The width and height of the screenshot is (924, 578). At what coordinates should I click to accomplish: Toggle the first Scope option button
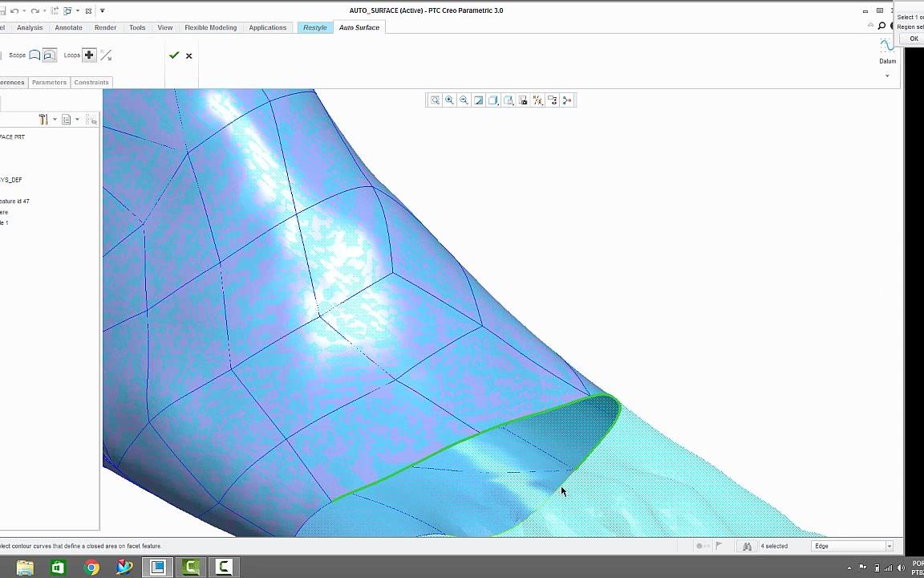pyautogui.click(x=34, y=55)
